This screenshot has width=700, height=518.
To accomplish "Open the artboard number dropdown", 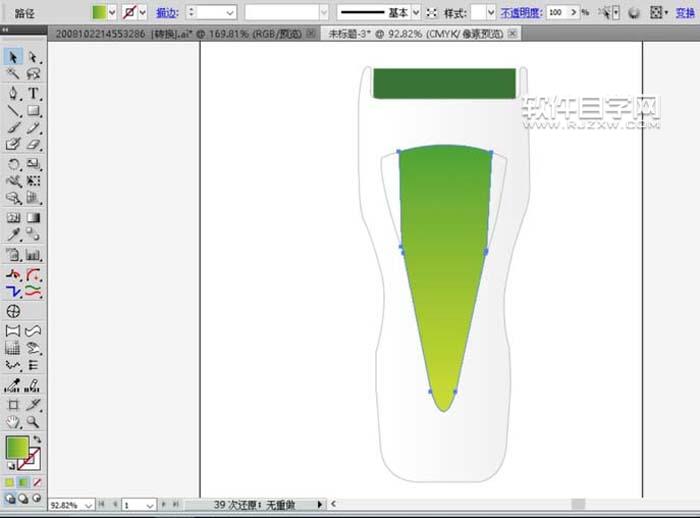I will (x=150, y=505).
